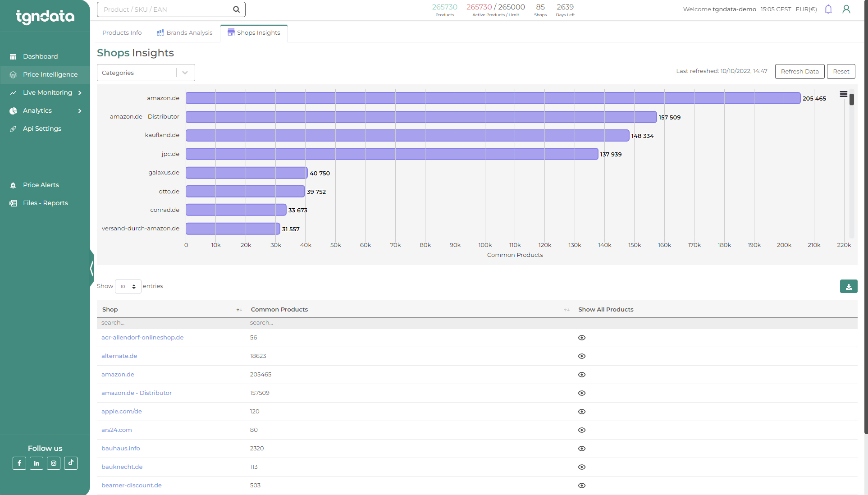
Task: Click the Reset button
Action: coord(841,72)
